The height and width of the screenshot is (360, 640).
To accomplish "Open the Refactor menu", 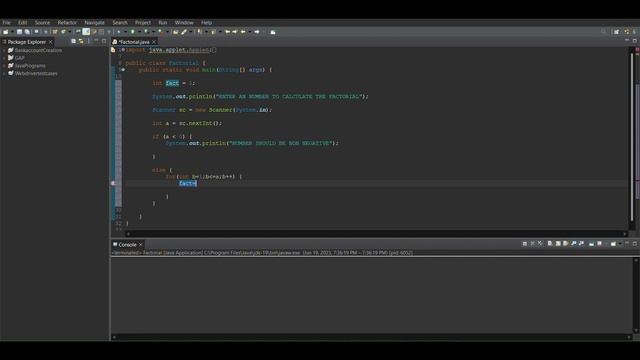I will [67, 22].
